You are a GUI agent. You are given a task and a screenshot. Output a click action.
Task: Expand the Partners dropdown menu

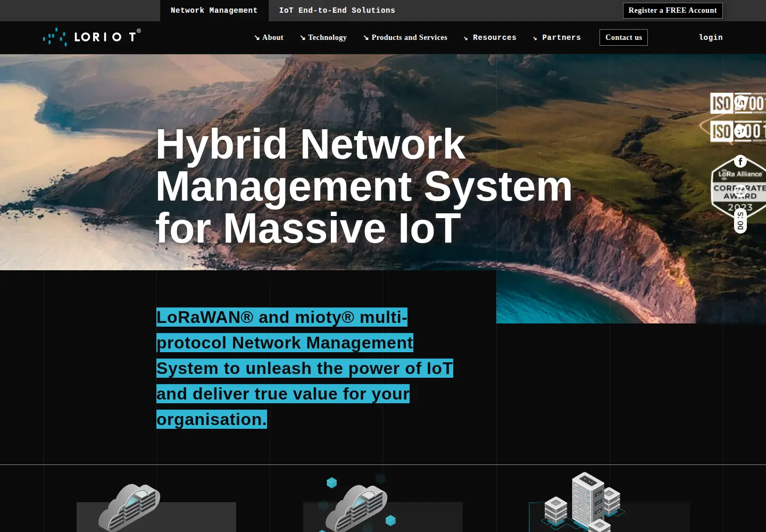(557, 37)
